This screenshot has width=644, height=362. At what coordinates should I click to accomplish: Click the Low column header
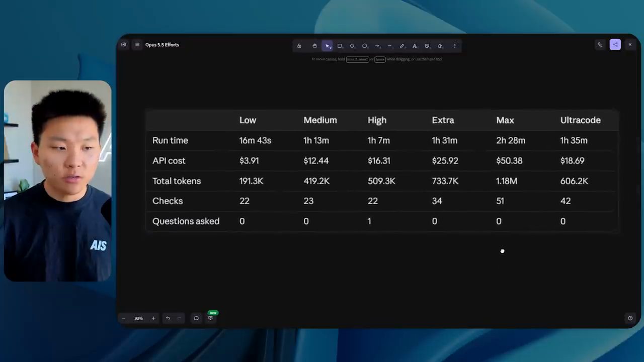[248, 120]
